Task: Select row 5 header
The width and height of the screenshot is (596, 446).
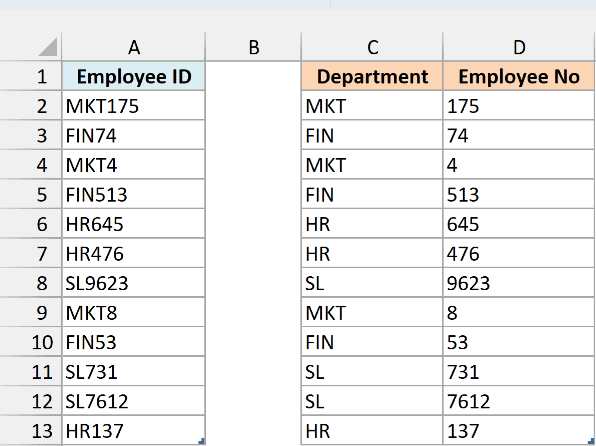Action: click(30, 194)
